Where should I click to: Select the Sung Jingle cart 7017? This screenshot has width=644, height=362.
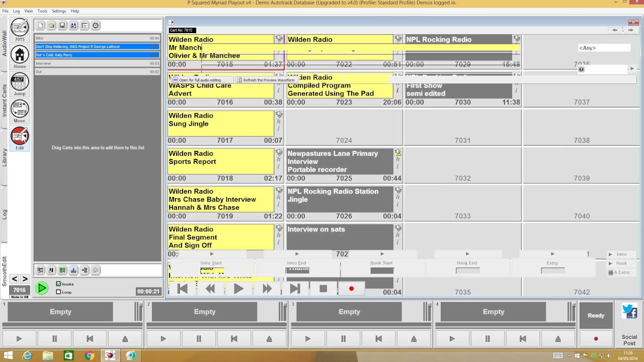[x=225, y=127]
